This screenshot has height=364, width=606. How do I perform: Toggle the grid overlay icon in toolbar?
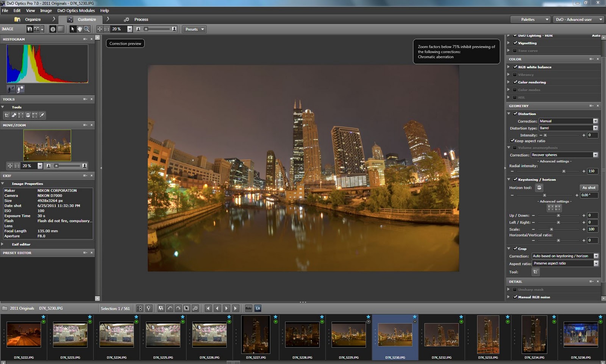60,29
